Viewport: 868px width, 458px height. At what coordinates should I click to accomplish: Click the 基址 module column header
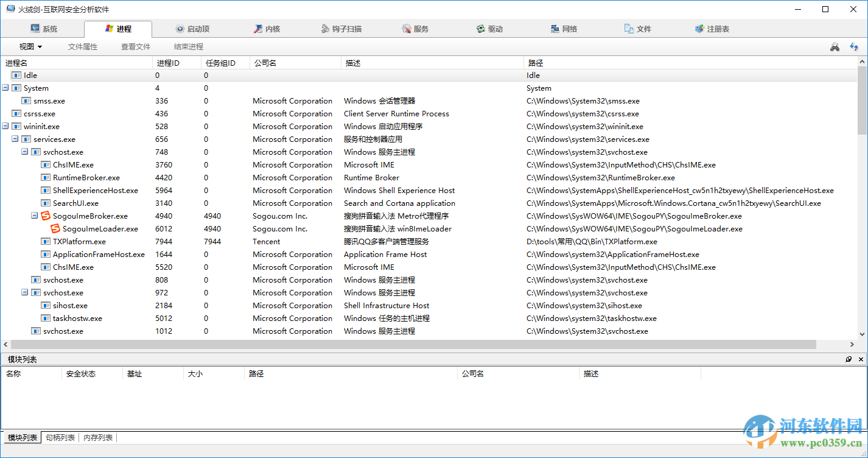coord(153,374)
